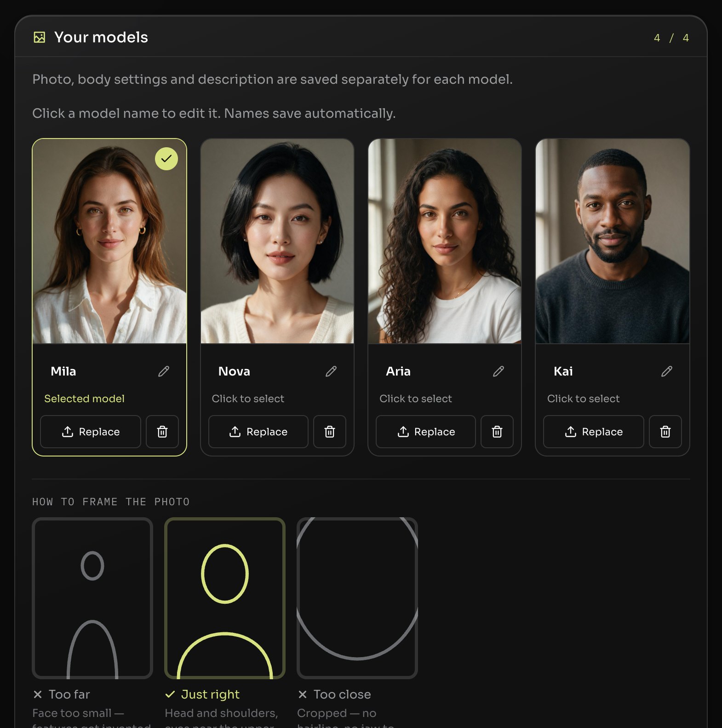Edit Mila's name with the pencil icon
This screenshot has width=722, height=728.
(164, 371)
